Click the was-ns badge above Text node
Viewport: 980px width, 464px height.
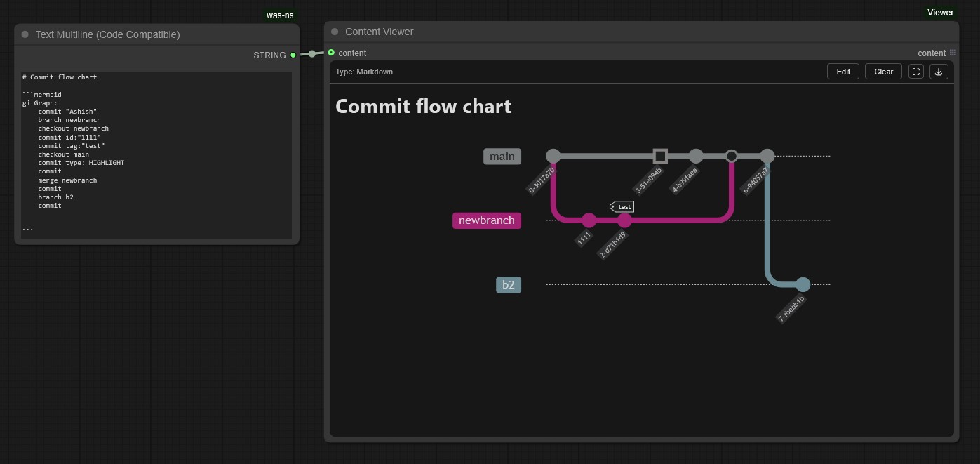pos(280,15)
